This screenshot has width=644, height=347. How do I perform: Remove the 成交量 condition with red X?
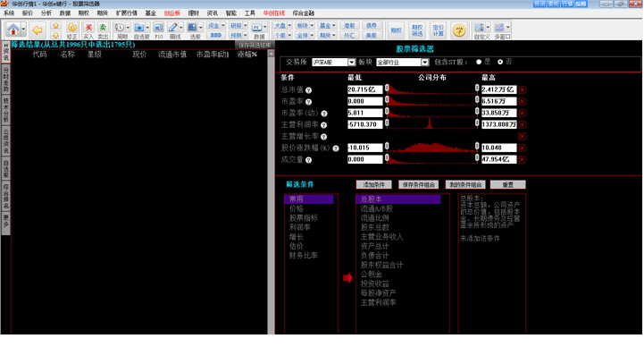tap(522, 159)
